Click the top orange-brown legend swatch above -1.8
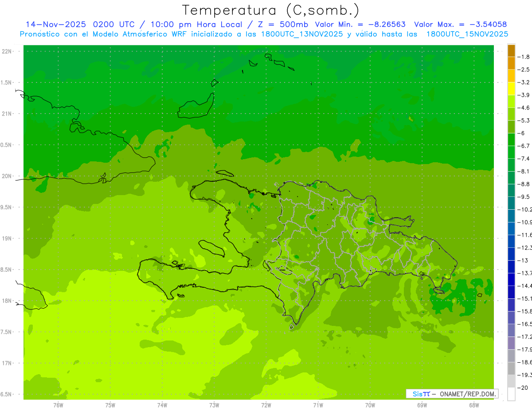Viewport: 532px width, 411px height. tap(511, 51)
